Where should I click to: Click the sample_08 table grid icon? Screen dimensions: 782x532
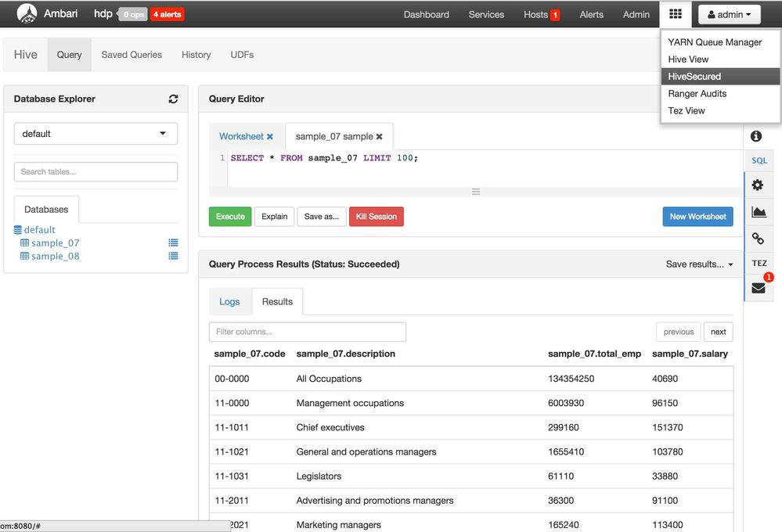point(24,256)
